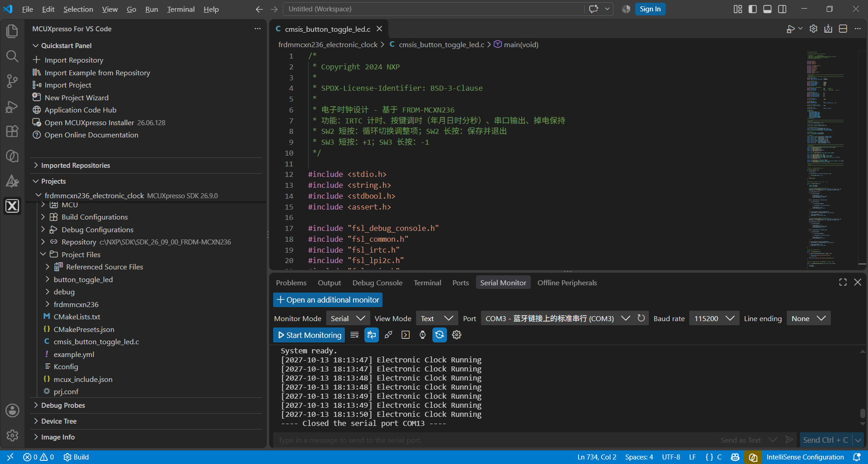The height and width of the screenshot is (464, 868).
Task: Click the Start Monitoring button
Action: (x=309, y=335)
